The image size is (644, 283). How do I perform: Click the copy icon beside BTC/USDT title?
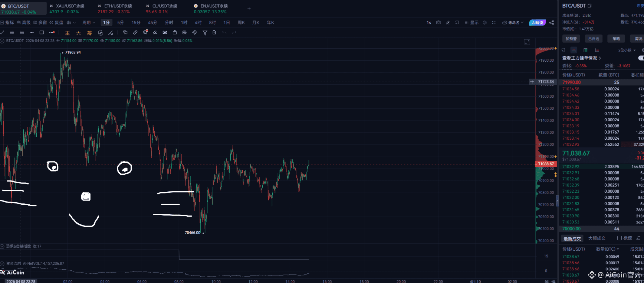(x=590, y=6)
